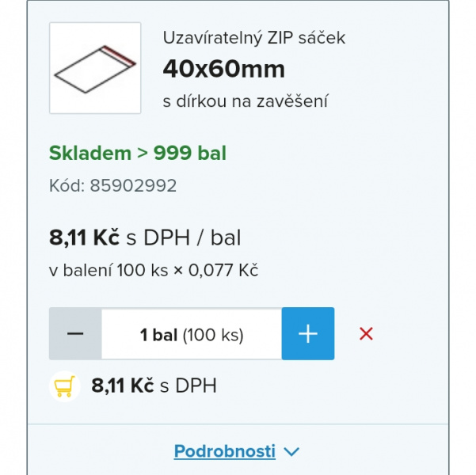Click the quantity field showing 1 bal

pos(192,333)
